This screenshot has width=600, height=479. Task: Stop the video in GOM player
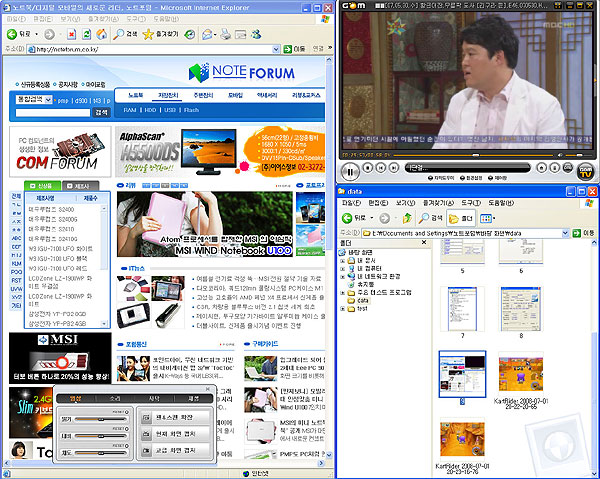point(368,168)
